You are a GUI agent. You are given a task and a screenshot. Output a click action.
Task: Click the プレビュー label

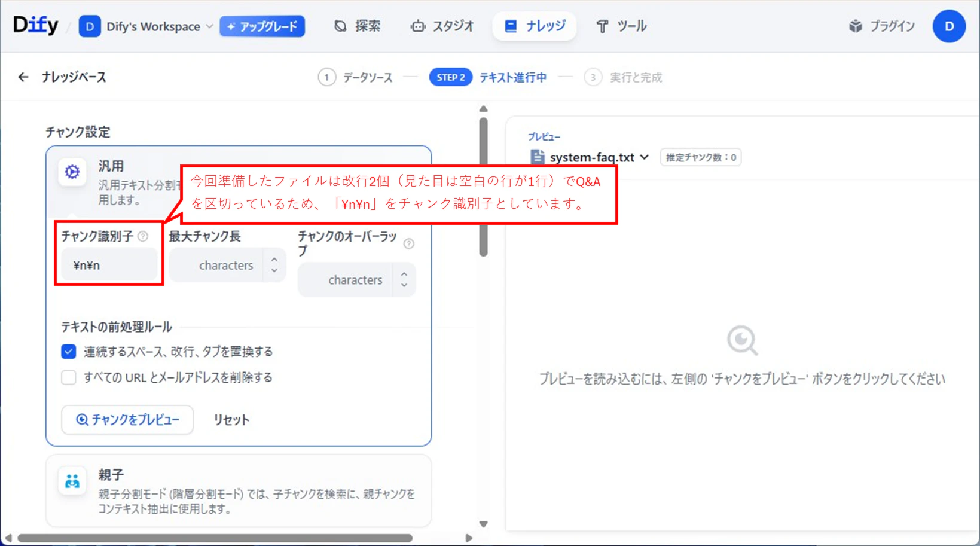point(544,137)
